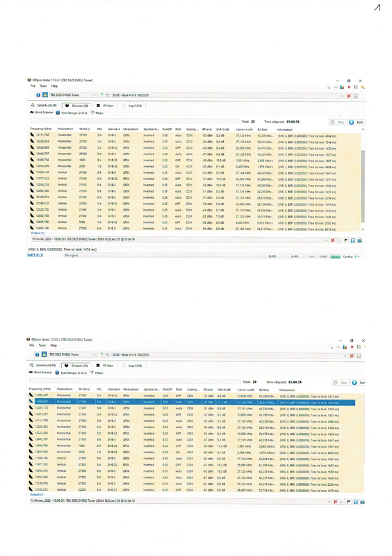Sort by Frequency (MHz) column in upper window
392x556 pixels.
tap(41, 129)
